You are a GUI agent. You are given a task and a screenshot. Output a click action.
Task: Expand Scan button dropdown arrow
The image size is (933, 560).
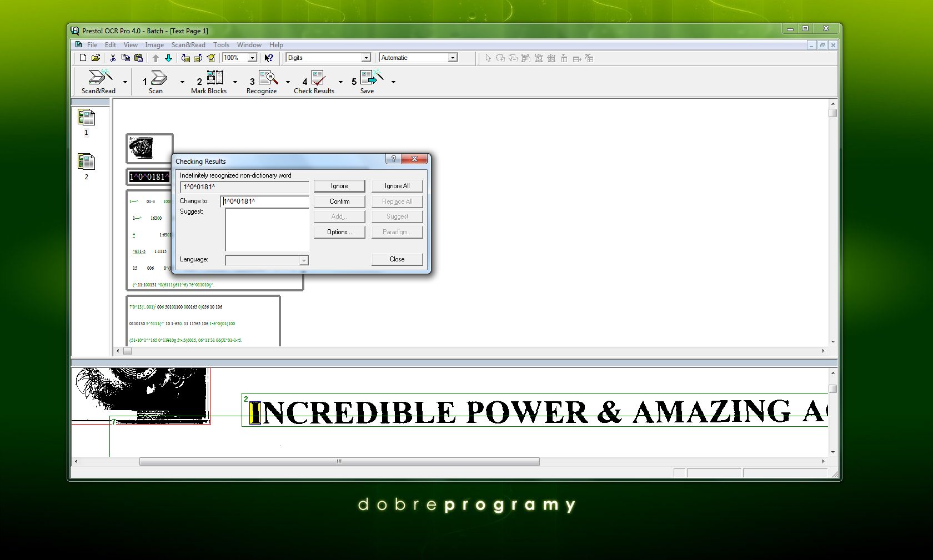(x=182, y=82)
